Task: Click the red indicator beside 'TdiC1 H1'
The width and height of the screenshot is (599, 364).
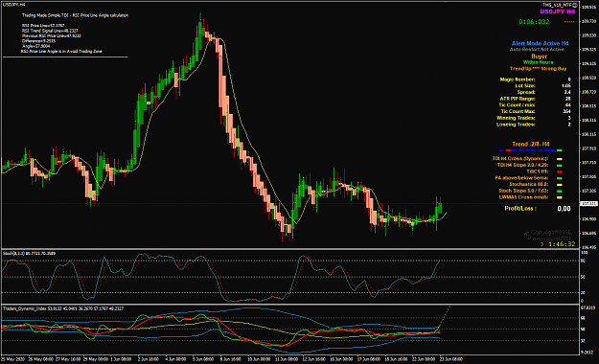Action: click(x=560, y=171)
